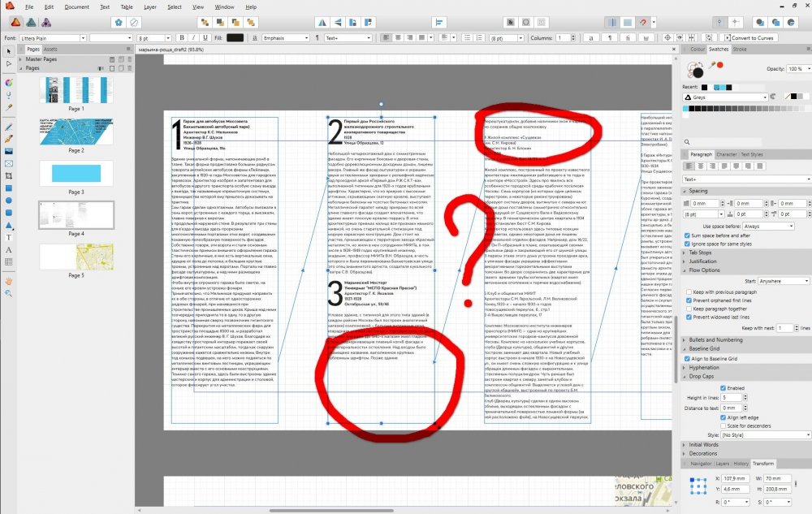
Task: Select the Move tool arrow
Action: pos(8,52)
